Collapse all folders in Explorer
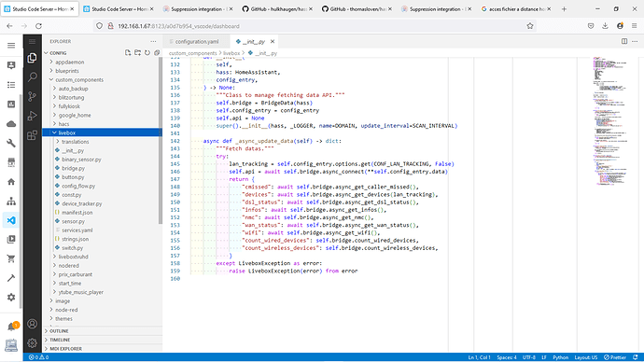The width and height of the screenshot is (644, 362). click(x=157, y=53)
